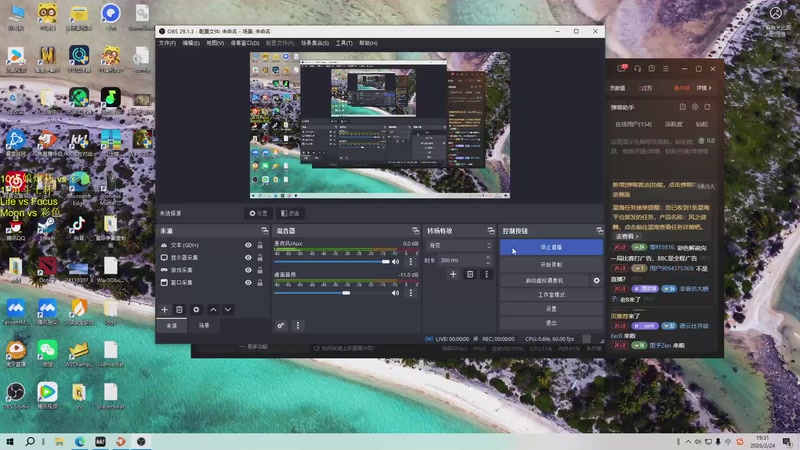Click the 麦克风/Aux volume slider
Viewport: 800px width, 450px height.
332,262
